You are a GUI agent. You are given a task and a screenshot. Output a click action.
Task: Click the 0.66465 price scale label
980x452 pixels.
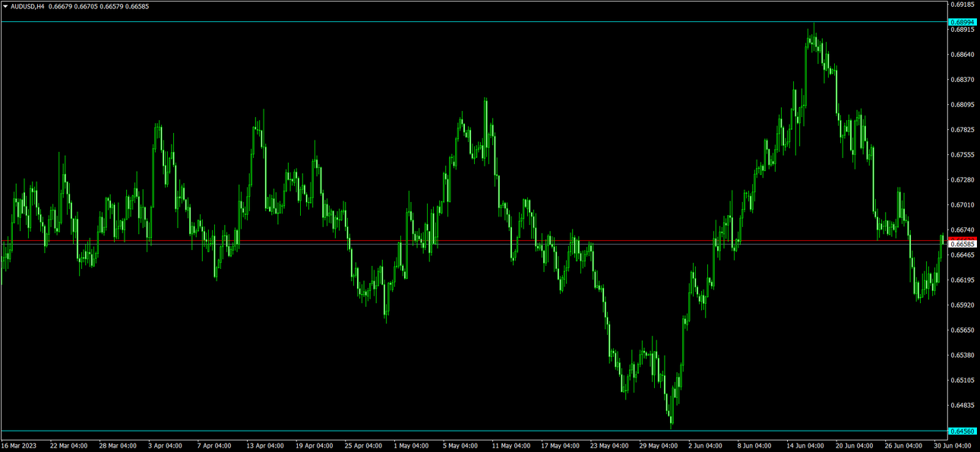[963, 255]
